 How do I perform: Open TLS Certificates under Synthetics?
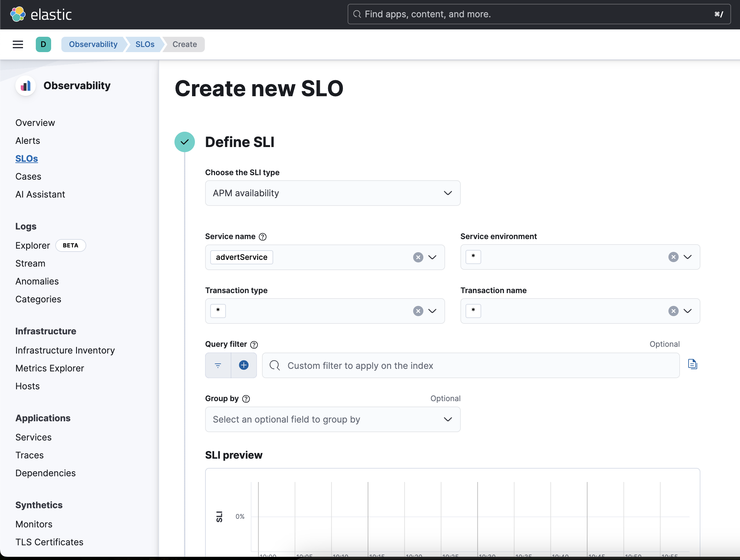[x=50, y=542]
